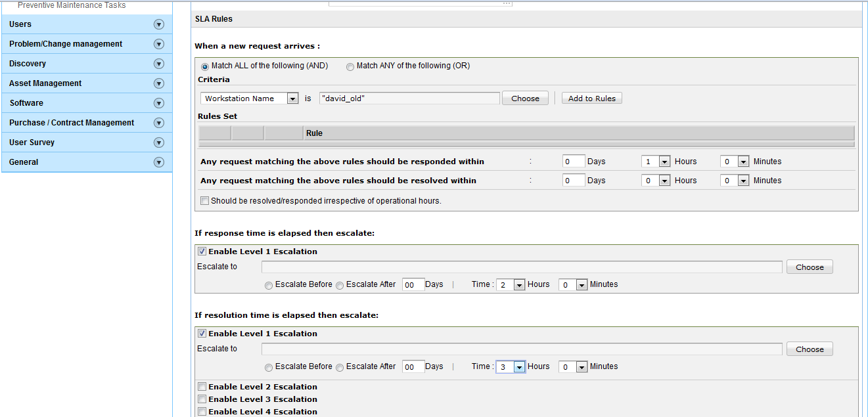Expand Asset Management arrow icon

(x=158, y=83)
